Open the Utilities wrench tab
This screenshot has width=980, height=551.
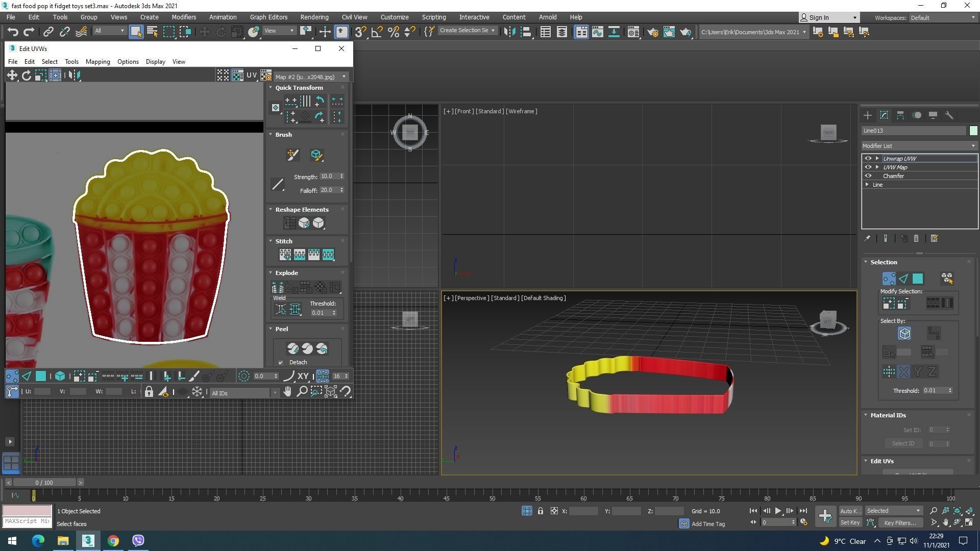(x=949, y=115)
